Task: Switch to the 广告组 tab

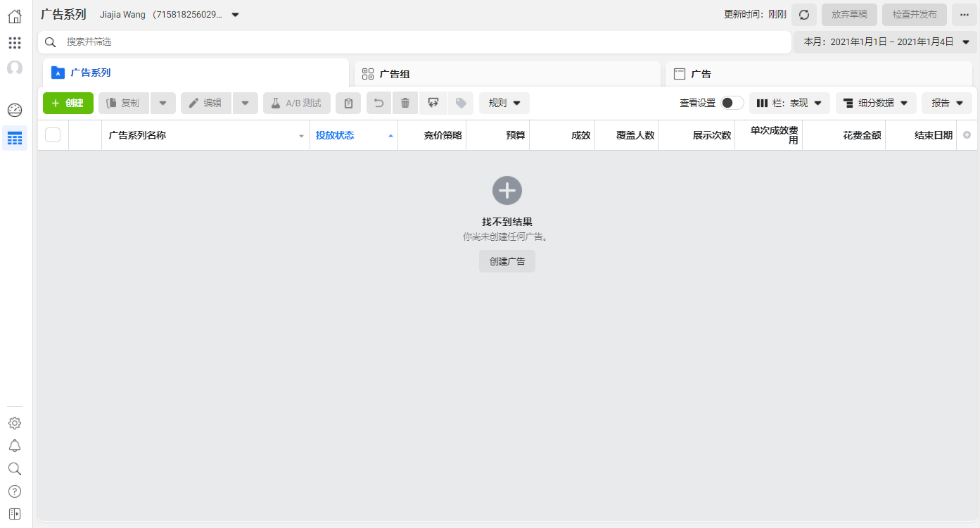Action: (507, 74)
